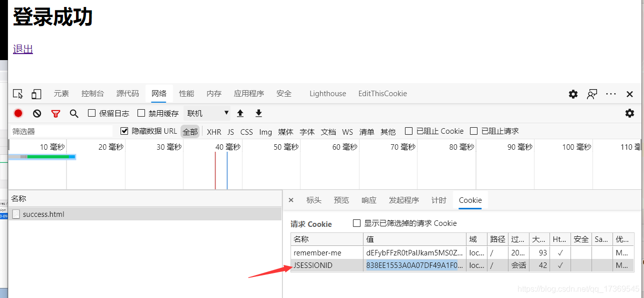
Task: Filter requests by 全部 type
Action: tap(190, 132)
